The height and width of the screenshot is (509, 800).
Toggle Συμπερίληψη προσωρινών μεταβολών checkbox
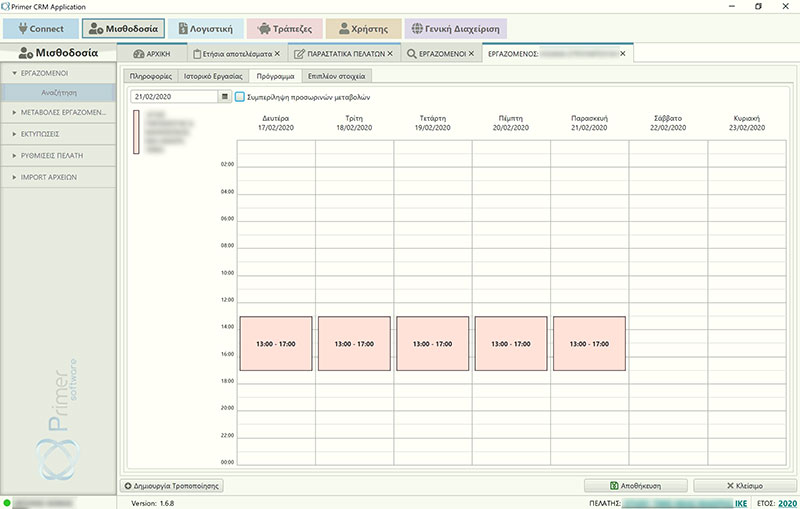tap(240, 96)
